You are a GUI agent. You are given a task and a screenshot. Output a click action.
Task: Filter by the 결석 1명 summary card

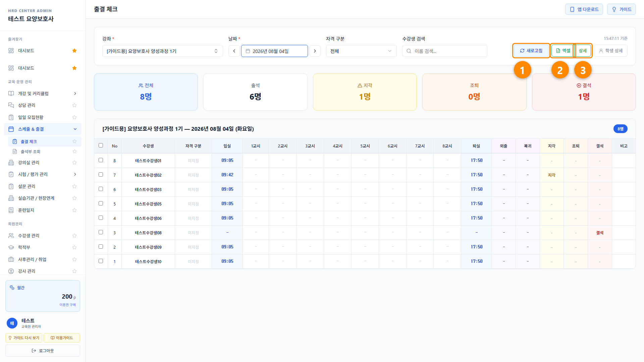[584, 92]
